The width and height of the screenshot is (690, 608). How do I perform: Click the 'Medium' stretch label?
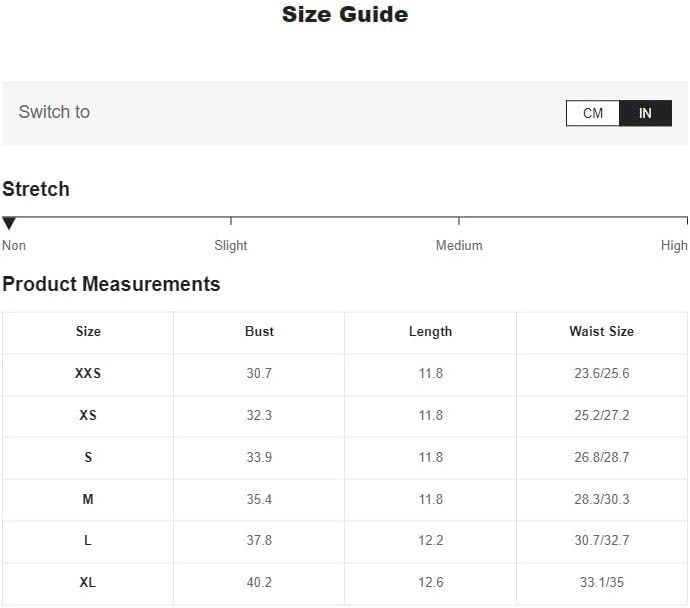point(459,245)
